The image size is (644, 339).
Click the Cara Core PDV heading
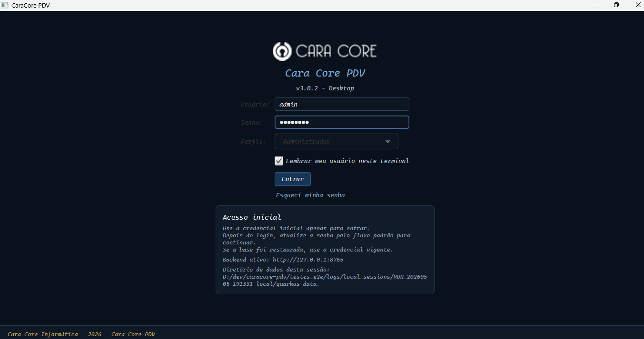tap(325, 73)
